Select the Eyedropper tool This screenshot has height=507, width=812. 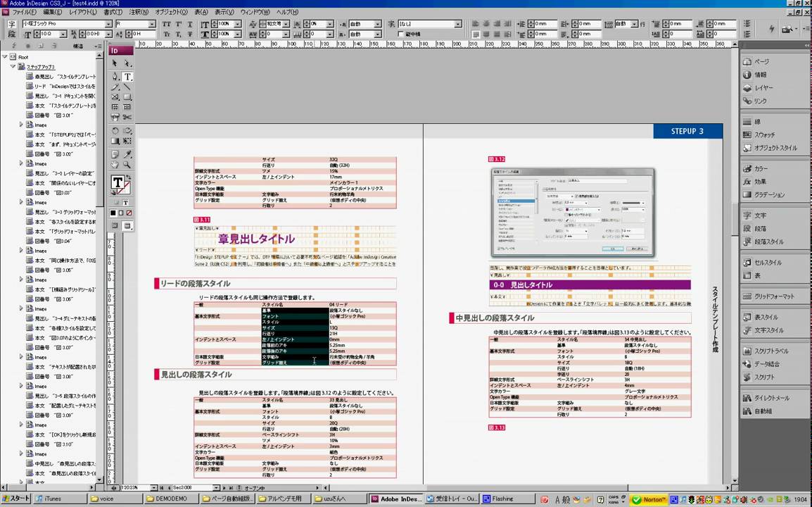click(x=127, y=154)
